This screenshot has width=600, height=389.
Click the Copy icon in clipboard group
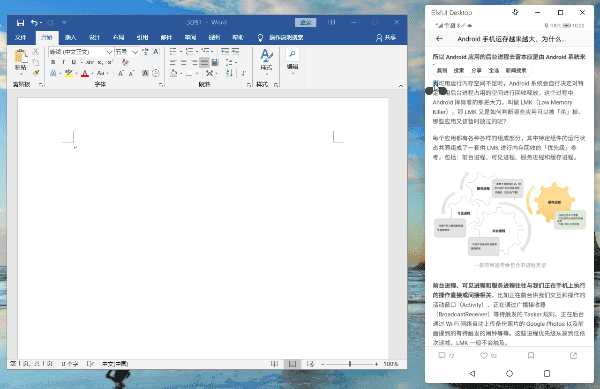coord(36,62)
